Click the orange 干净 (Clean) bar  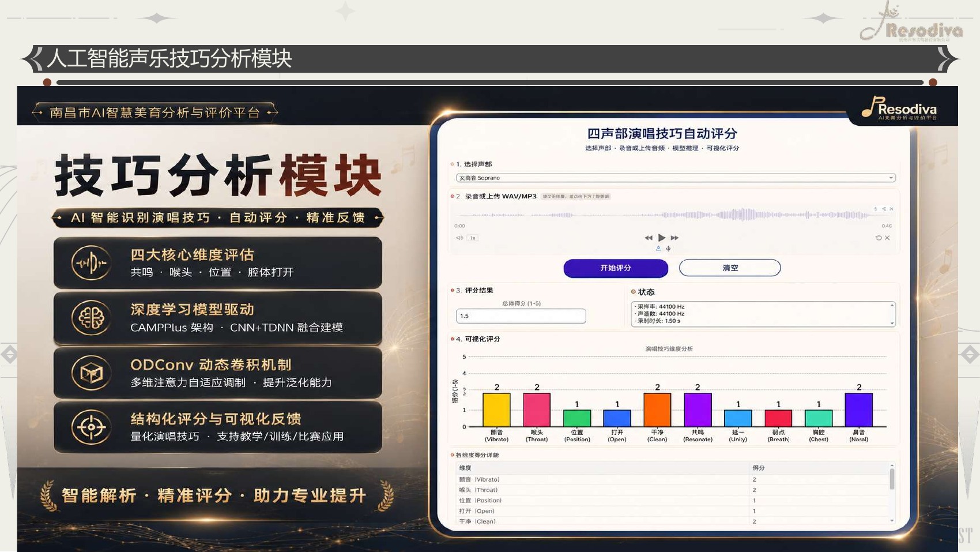(x=657, y=410)
